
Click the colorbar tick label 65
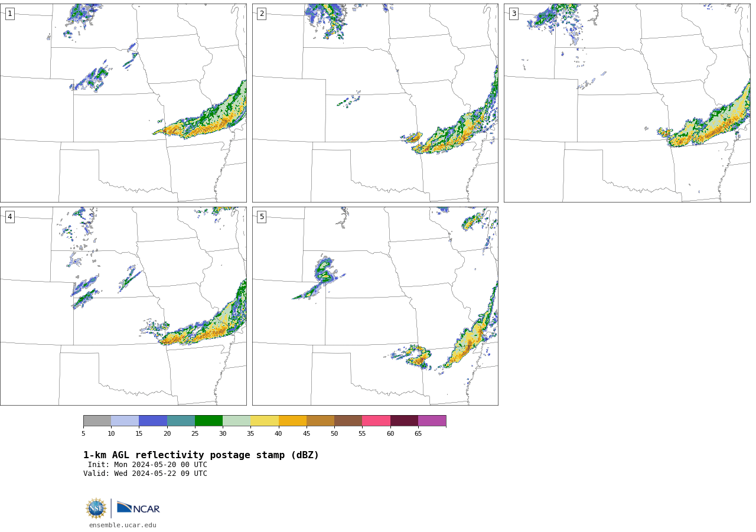click(418, 434)
